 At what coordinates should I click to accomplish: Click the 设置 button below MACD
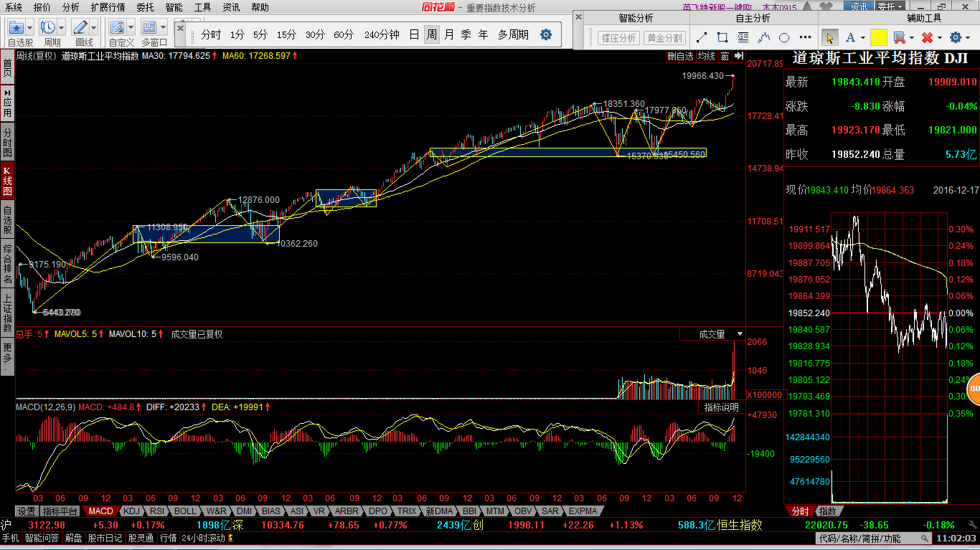point(27,511)
